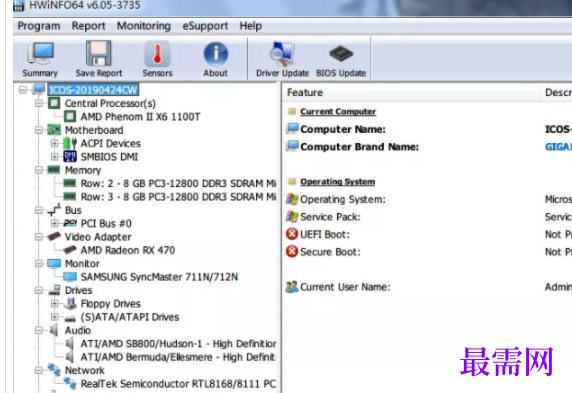The height and width of the screenshot is (393, 572).
Task: Collapse the Central Processor(s) branch
Action: 39,103
